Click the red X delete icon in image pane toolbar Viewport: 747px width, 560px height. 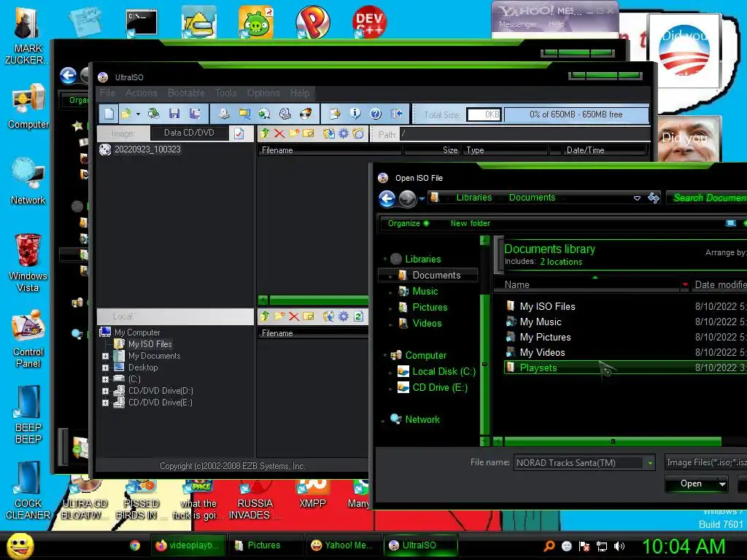tap(279, 134)
